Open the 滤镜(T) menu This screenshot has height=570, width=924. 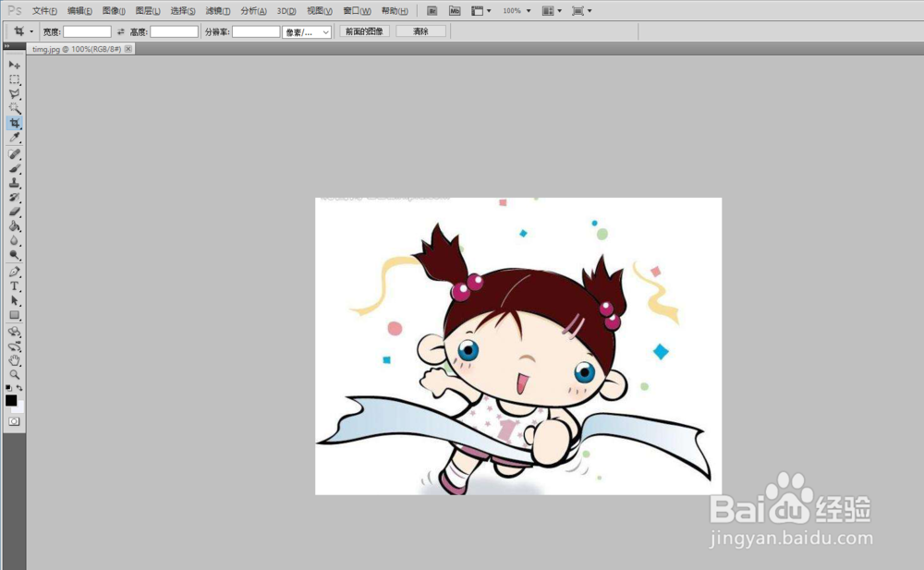tap(217, 10)
